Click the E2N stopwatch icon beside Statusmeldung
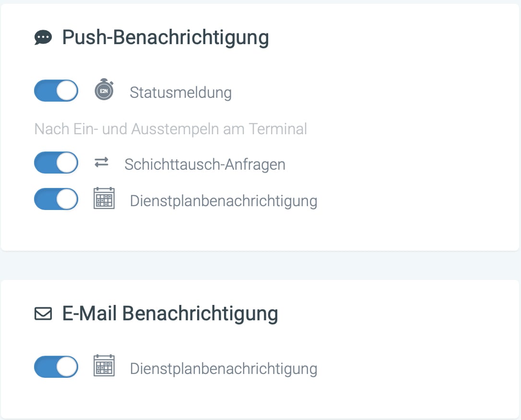The image size is (521, 420). point(104,91)
